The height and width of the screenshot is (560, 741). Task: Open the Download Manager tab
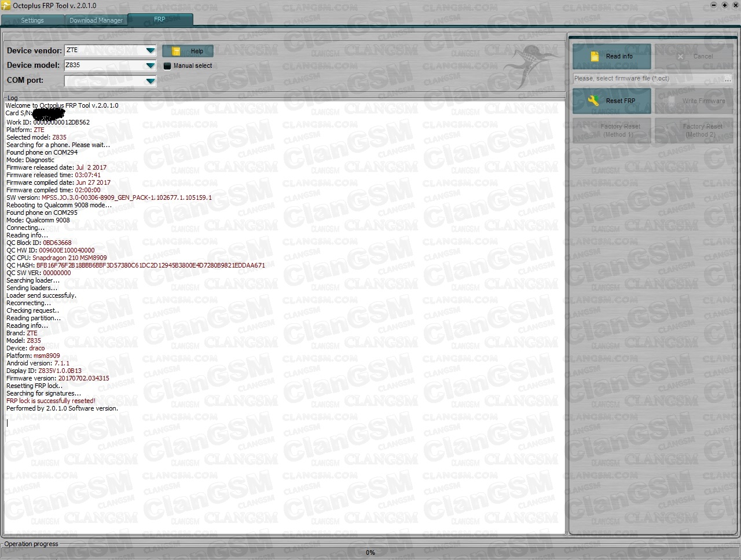96,20
